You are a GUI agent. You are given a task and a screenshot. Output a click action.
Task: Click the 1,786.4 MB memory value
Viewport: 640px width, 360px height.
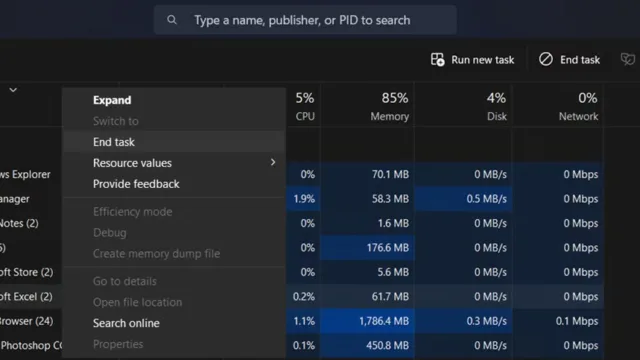coord(384,321)
